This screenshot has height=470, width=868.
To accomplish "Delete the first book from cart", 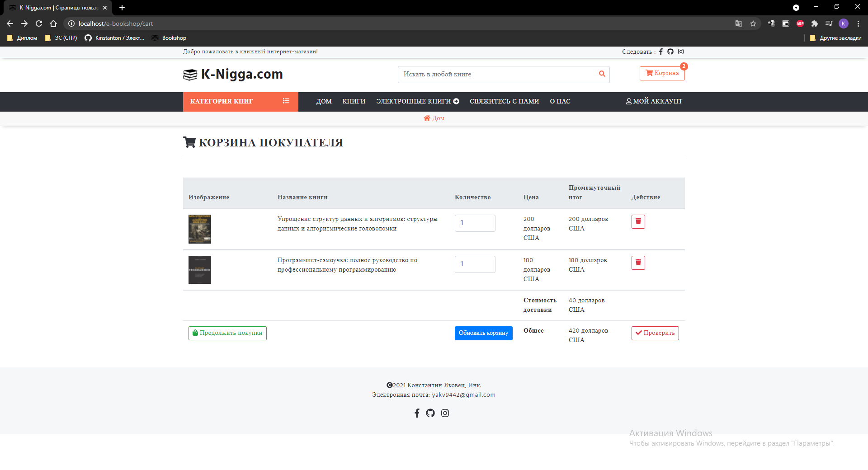I will tap(638, 221).
